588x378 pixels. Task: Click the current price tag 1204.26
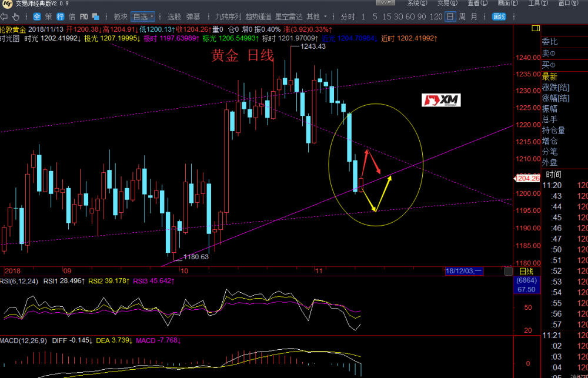pyautogui.click(x=527, y=178)
